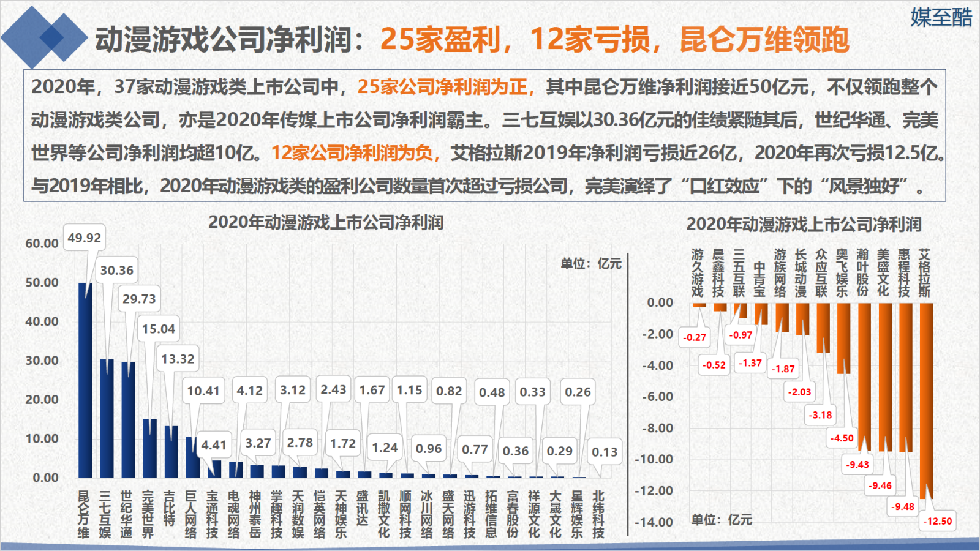Click the 吉比特 company label
This screenshot has height=551, width=980.
pos(169,508)
